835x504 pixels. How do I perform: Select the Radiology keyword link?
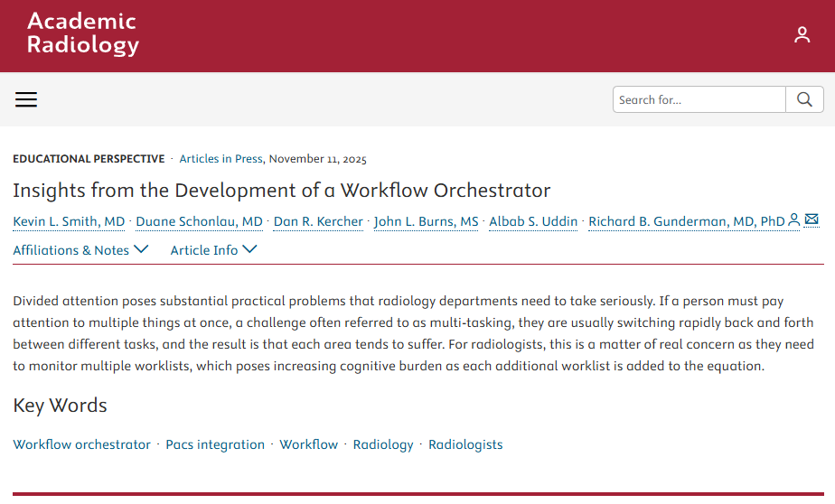(383, 444)
